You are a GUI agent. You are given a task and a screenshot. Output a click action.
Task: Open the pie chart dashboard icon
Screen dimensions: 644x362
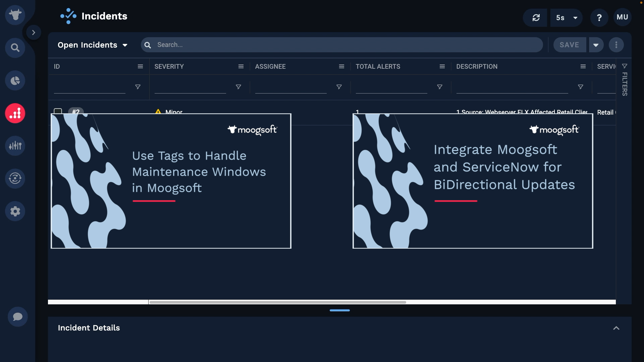click(x=15, y=80)
